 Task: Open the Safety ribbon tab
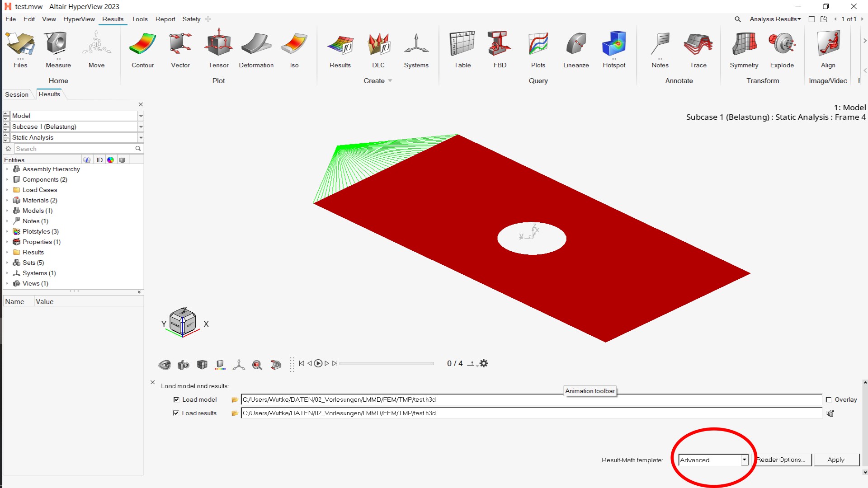coord(191,19)
